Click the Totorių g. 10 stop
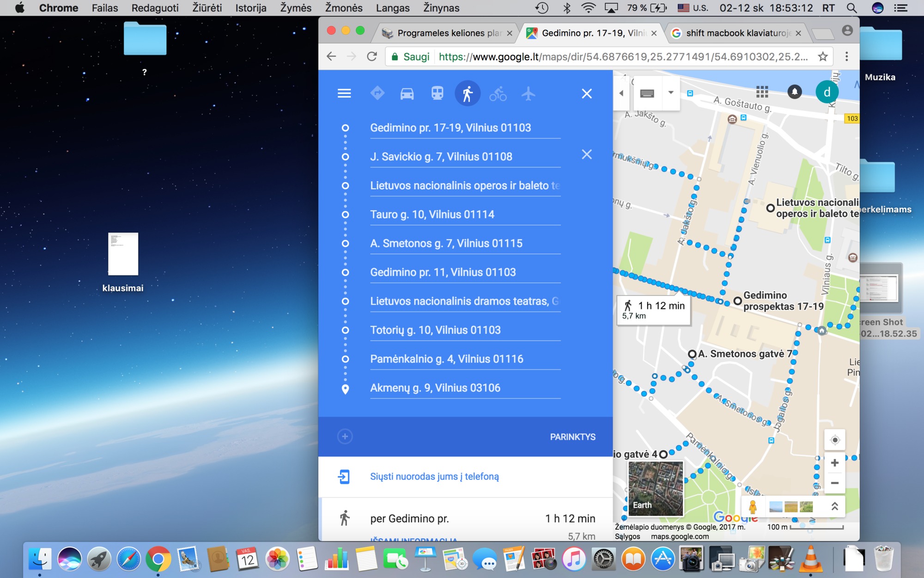The height and width of the screenshot is (578, 924). click(465, 330)
